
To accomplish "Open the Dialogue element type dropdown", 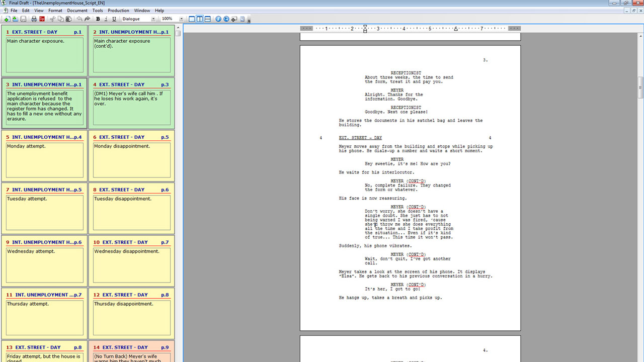I will pyautogui.click(x=153, y=19).
